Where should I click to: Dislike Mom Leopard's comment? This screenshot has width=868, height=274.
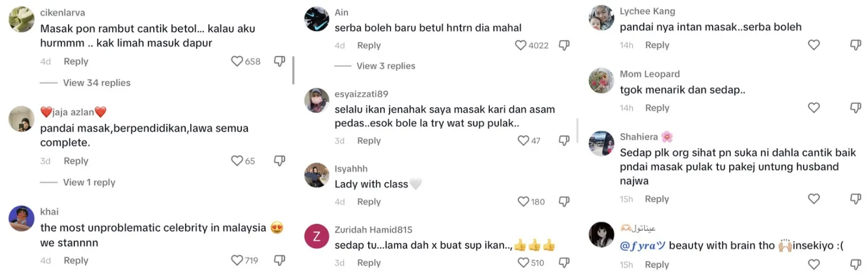tap(856, 108)
